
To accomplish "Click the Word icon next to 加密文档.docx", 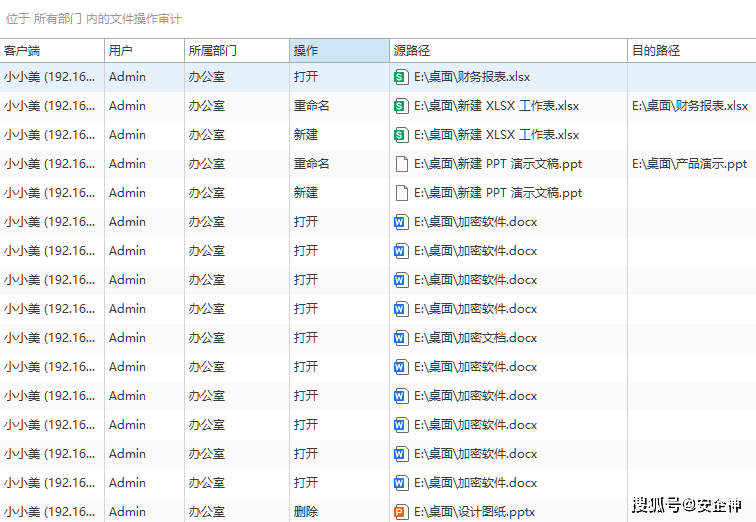I will [x=401, y=337].
